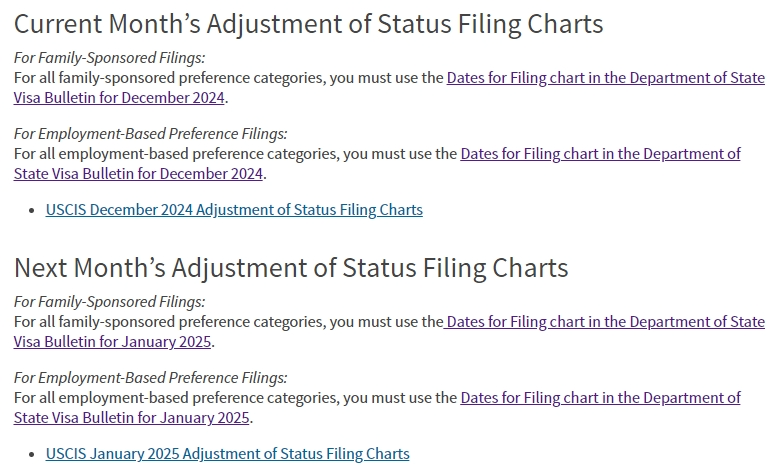Click the Next Month's Adjustment of Status heading

coord(291,268)
